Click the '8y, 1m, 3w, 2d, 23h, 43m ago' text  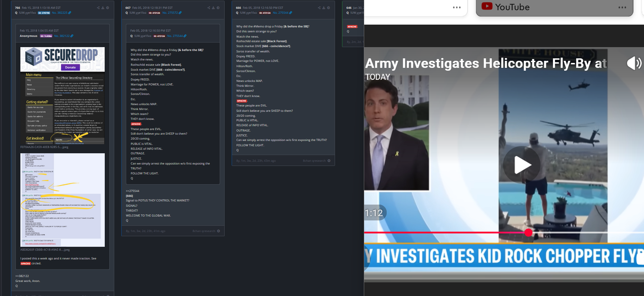(x=256, y=161)
